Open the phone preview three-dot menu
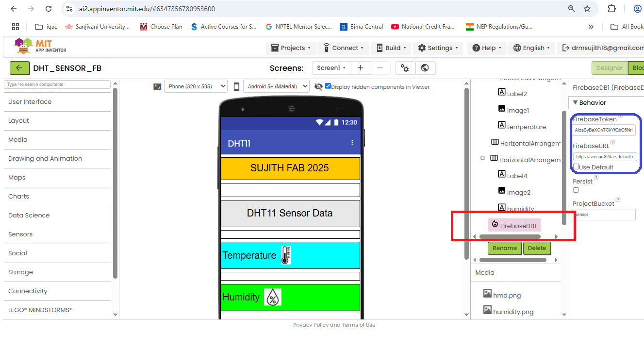 (352, 143)
